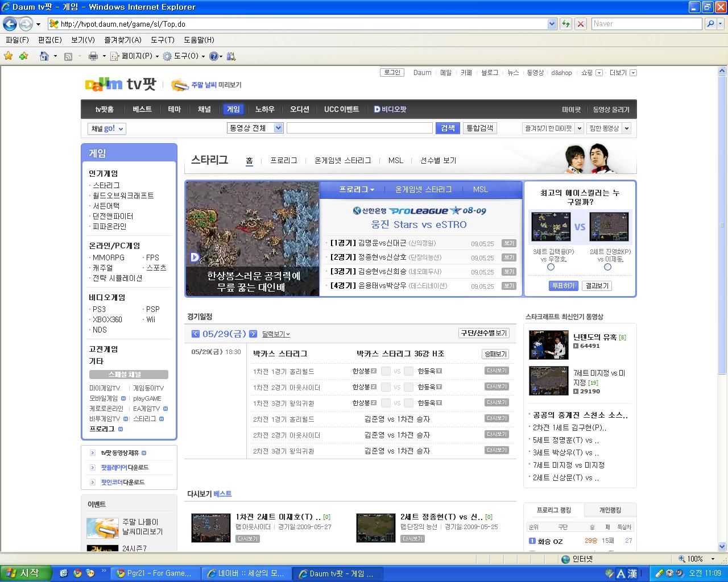Screen dimensions: 728x582
Task: Open the 채널 go! dropdown
Action: click(107, 128)
